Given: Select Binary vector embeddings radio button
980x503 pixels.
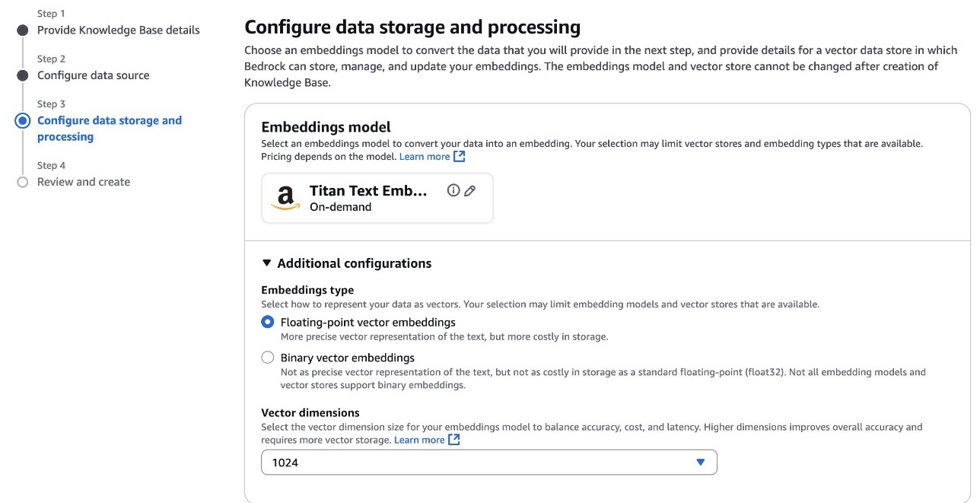Looking at the screenshot, I should click(267, 358).
